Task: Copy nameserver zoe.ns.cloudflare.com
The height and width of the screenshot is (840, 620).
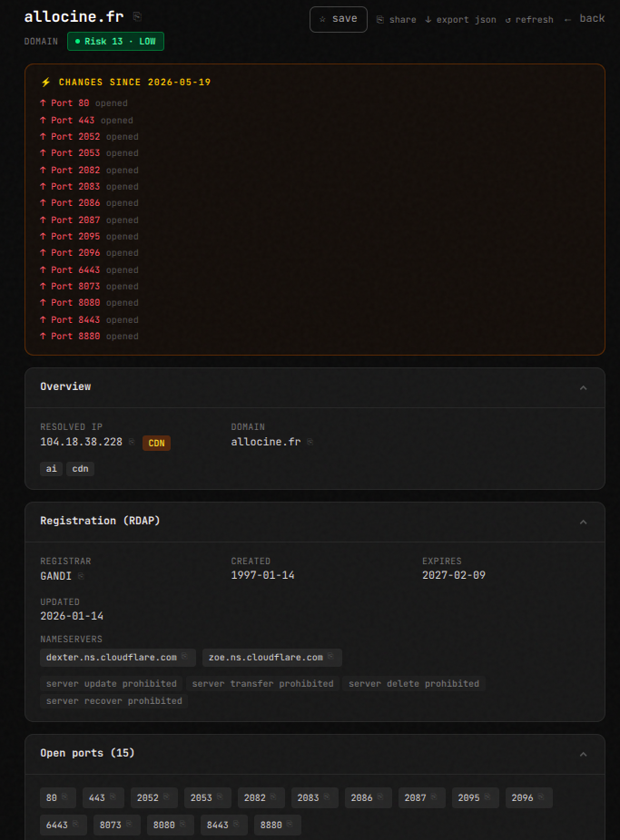Action: [x=330, y=656]
